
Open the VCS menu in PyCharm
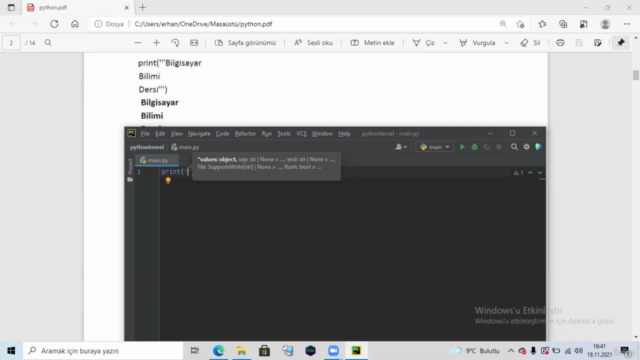301,134
